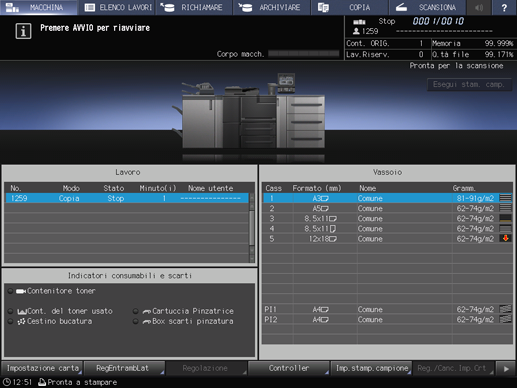Open the Controller menu

point(289,368)
